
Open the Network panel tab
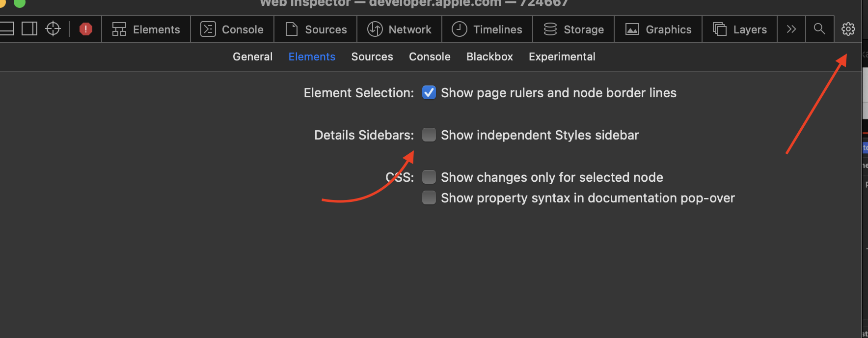tap(399, 29)
